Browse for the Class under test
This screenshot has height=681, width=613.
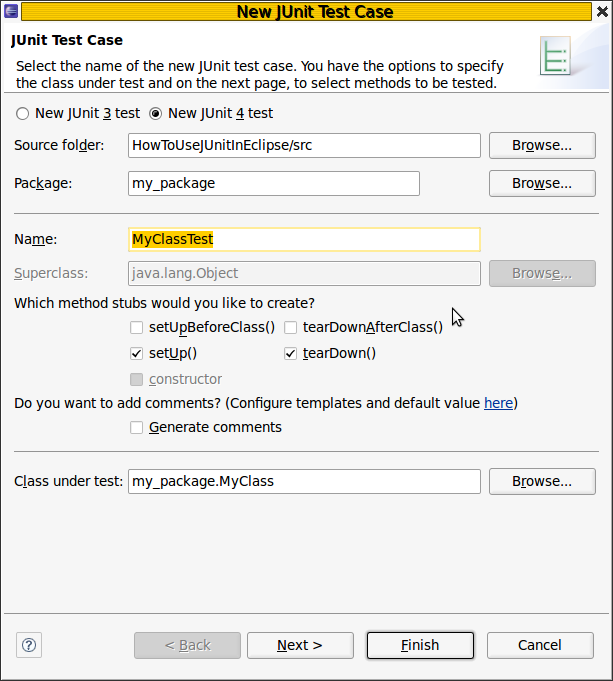(x=542, y=481)
